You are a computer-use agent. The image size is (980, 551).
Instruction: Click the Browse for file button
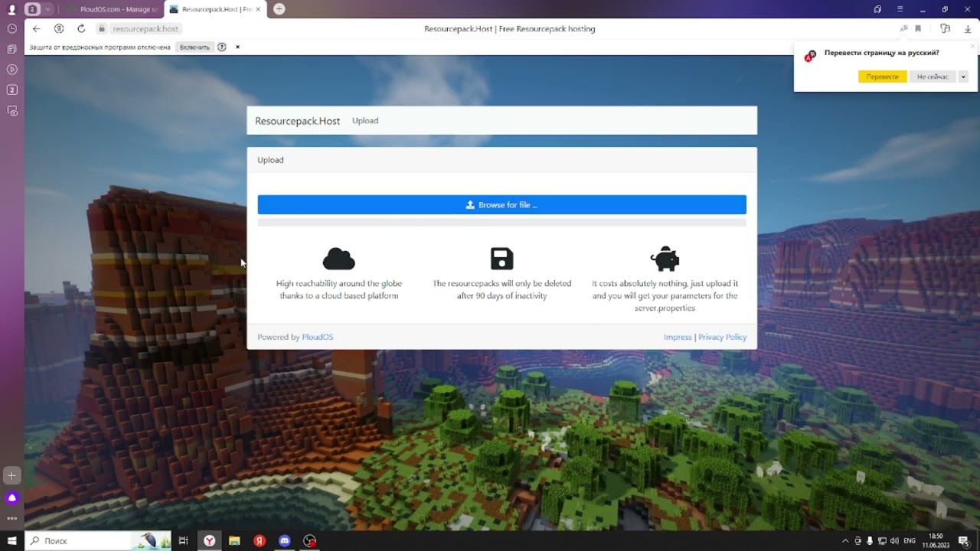(x=501, y=205)
